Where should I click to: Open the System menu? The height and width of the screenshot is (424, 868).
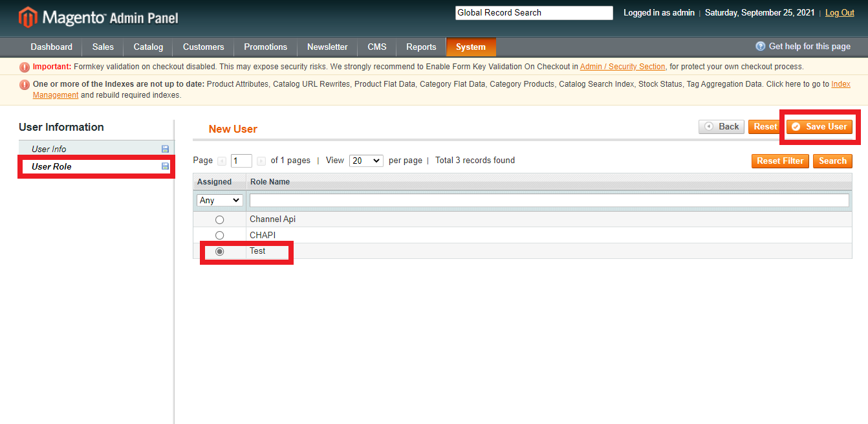coord(470,47)
